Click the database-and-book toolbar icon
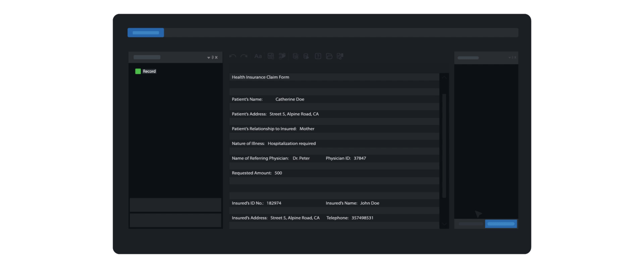Screen dimensions: 644x268 point(282,56)
